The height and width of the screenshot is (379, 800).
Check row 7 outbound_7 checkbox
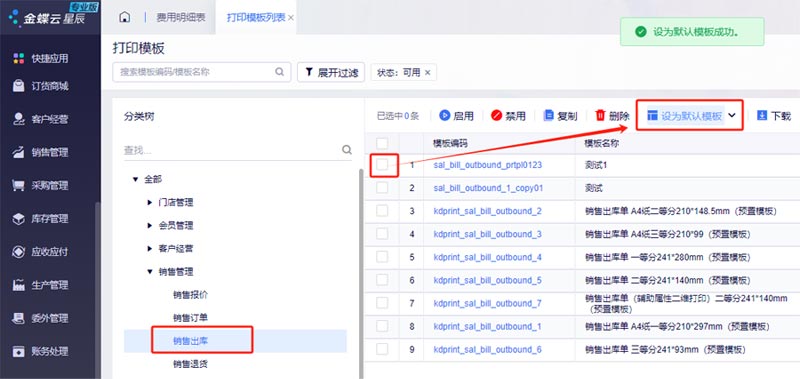pyautogui.click(x=382, y=303)
